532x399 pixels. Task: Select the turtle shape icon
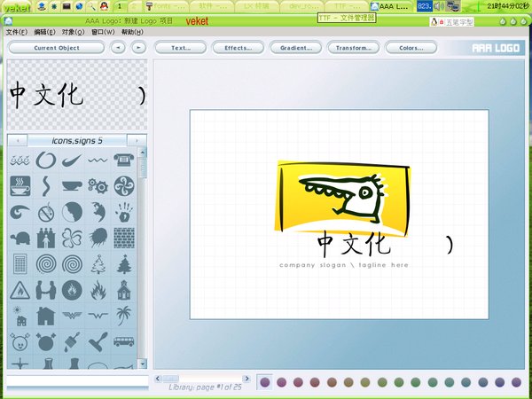tap(20, 238)
